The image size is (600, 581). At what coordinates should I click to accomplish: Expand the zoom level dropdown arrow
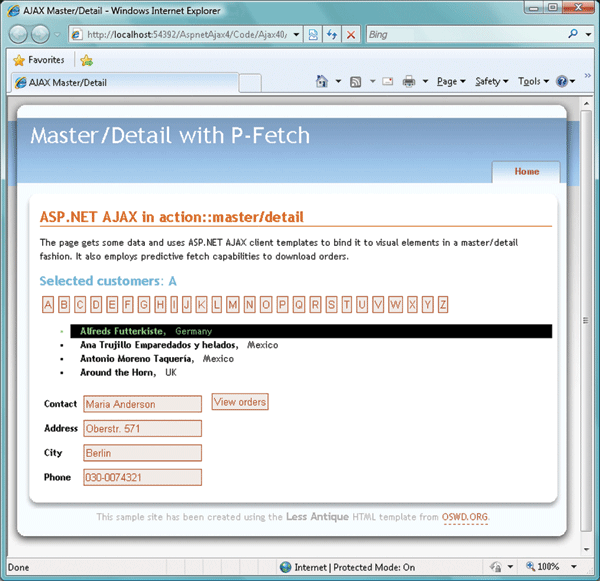[x=574, y=567]
